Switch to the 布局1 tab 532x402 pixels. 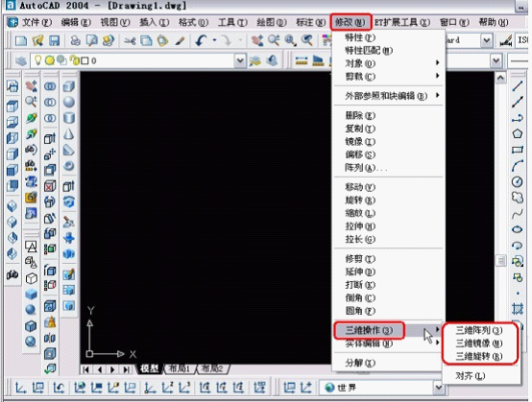[180, 368]
